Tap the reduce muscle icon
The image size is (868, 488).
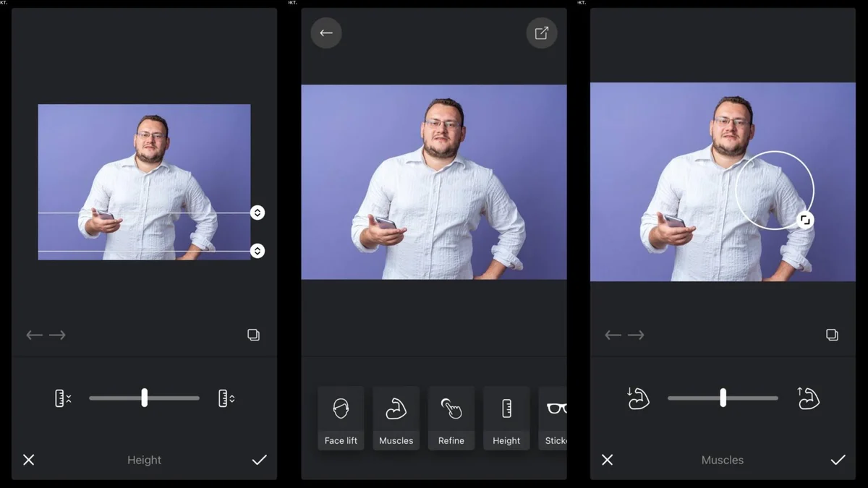click(638, 398)
